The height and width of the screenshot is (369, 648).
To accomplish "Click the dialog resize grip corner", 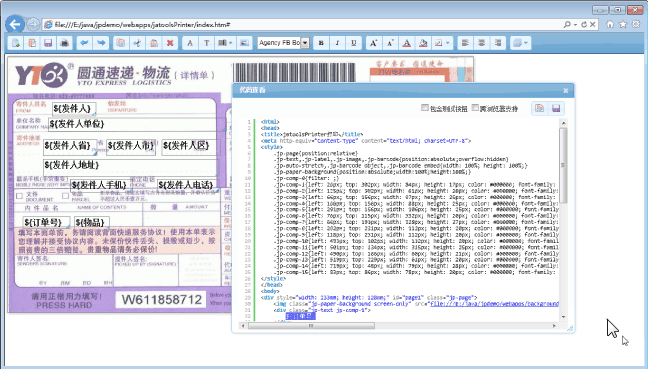I will tap(570, 328).
